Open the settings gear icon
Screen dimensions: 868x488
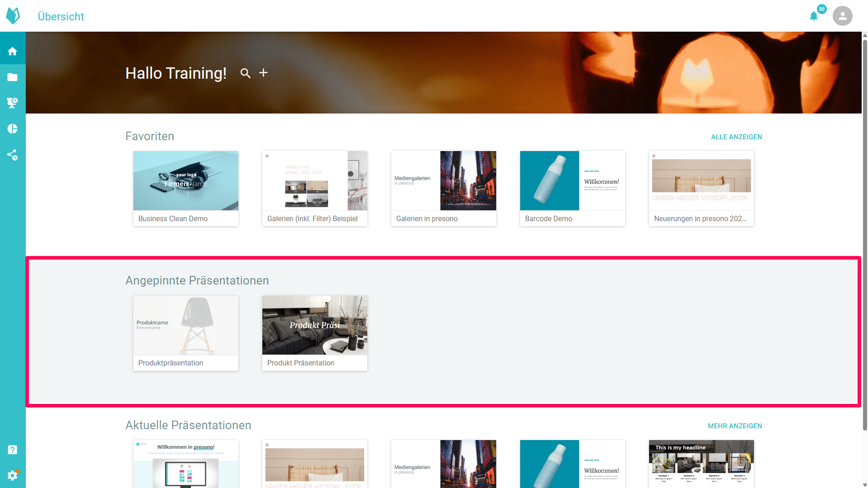coord(13,475)
